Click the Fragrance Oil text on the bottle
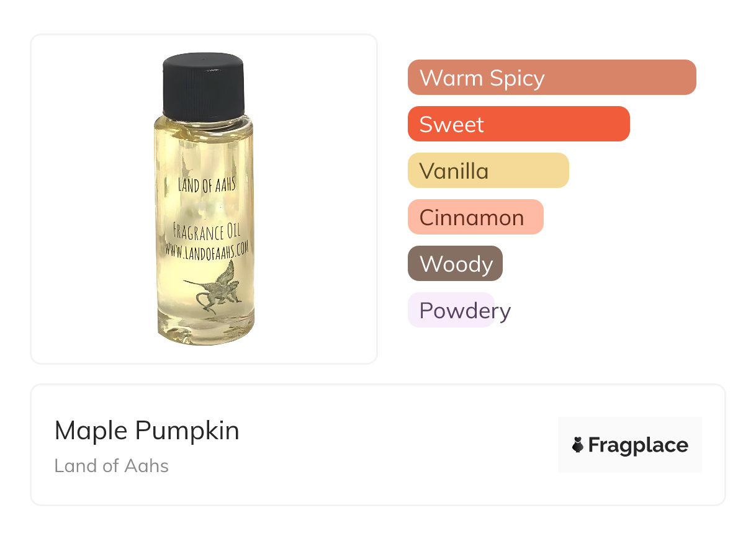The height and width of the screenshot is (536, 756). [x=207, y=233]
